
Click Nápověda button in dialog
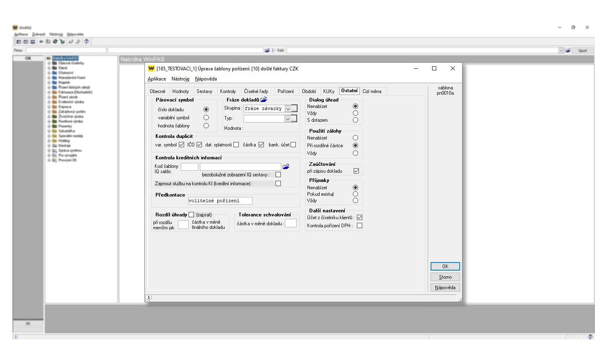(x=445, y=288)
